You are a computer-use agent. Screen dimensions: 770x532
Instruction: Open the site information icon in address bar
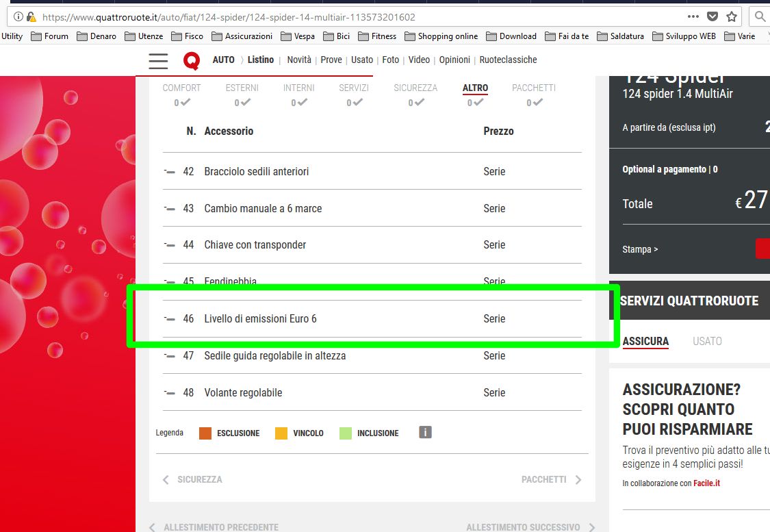click(18, 16)
